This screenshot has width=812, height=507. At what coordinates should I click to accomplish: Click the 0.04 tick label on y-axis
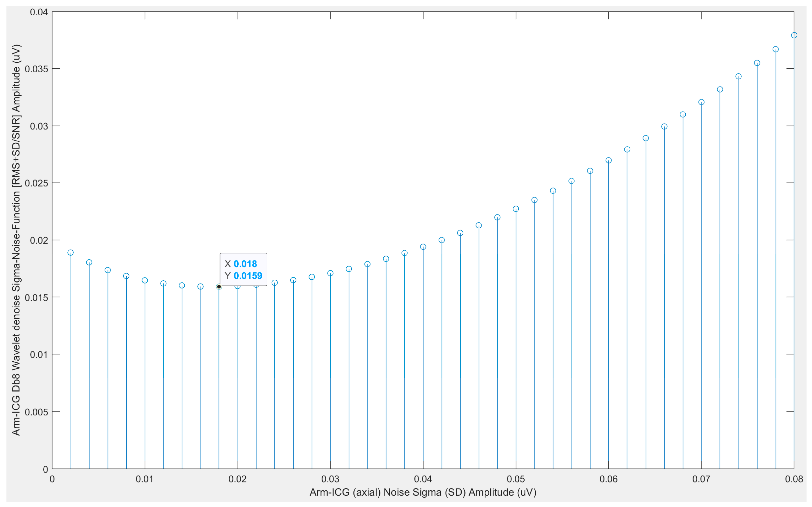point(39,12)
